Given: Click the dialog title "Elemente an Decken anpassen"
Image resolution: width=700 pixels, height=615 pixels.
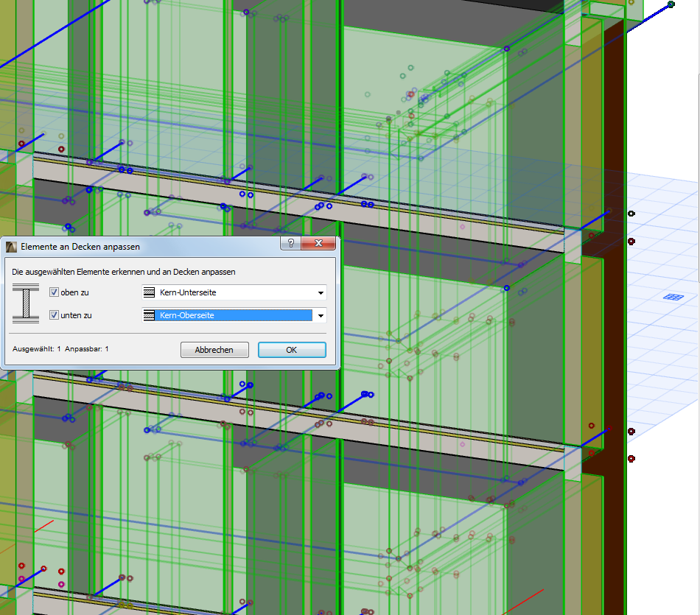Looking at the screenshot, I should click(x=80, y=247).
